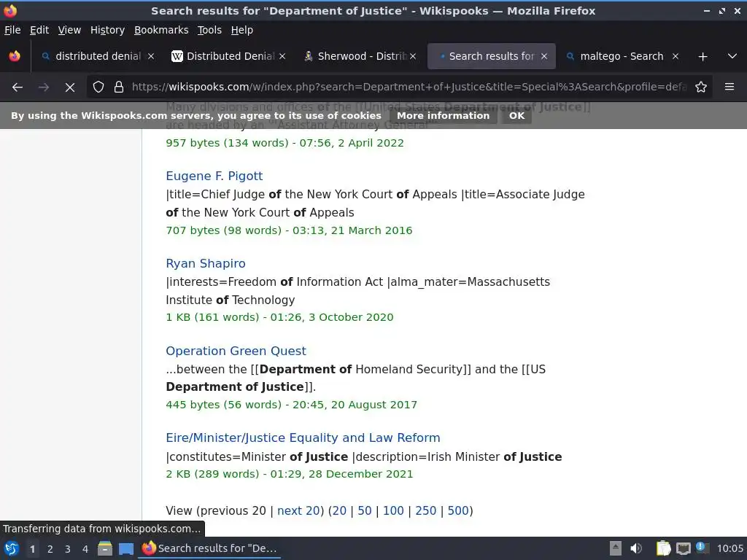The height and width of the screenshot is (560, 747).
Task: Show 20 results per page
Action: click(339, 510)
